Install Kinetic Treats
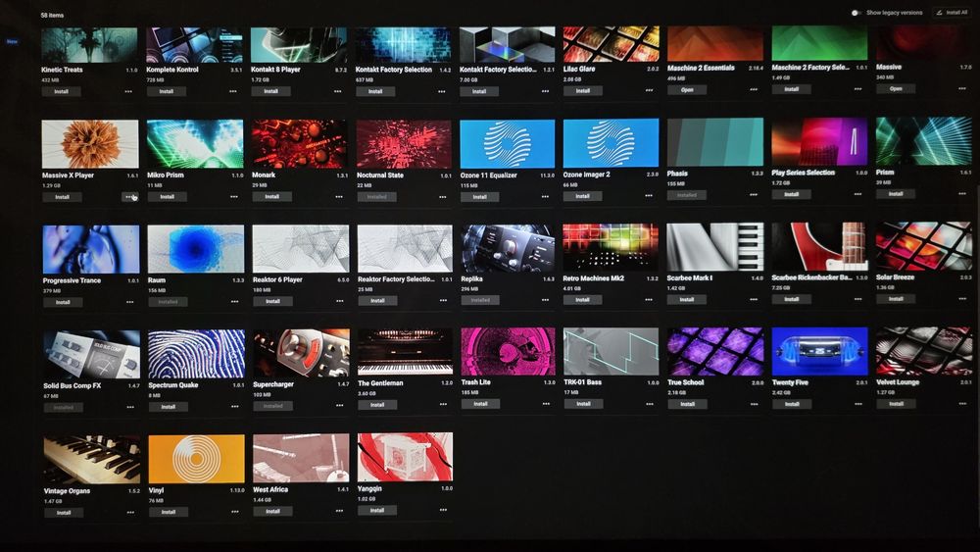The height and width of the screenshot is (552, 980). (61, 91)
